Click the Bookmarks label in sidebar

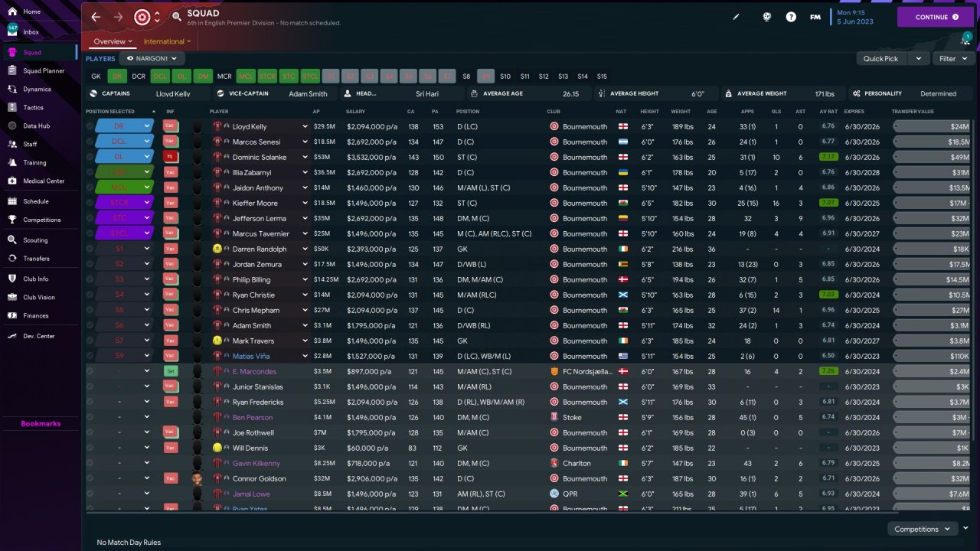[x=41, y=423]
